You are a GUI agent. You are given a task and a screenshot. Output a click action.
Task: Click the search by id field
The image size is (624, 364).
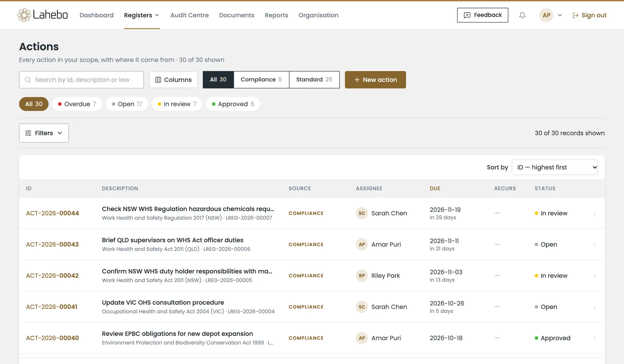pos(81,80)
